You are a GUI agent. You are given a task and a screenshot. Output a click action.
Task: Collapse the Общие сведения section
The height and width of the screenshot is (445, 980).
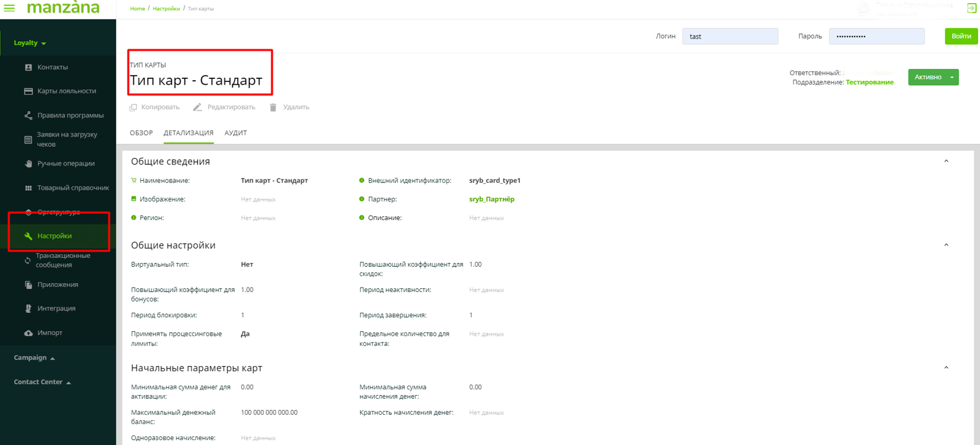coord(946,161)
